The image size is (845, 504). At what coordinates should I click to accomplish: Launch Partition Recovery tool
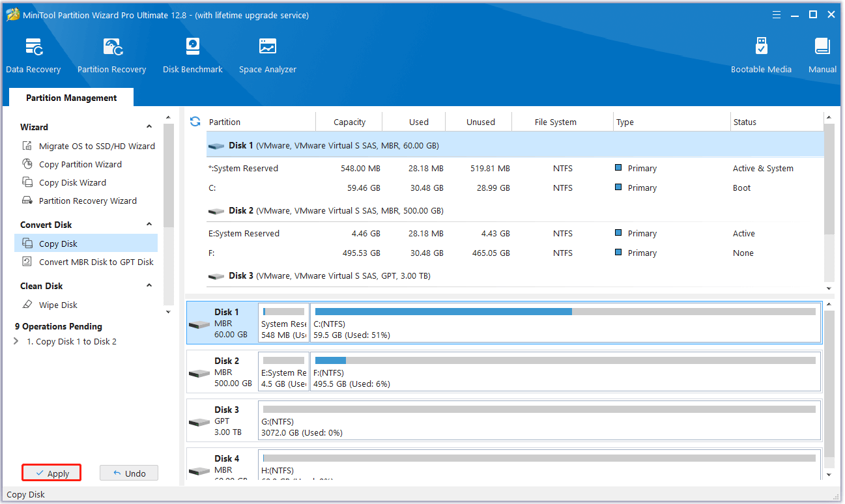pos(111,56)
